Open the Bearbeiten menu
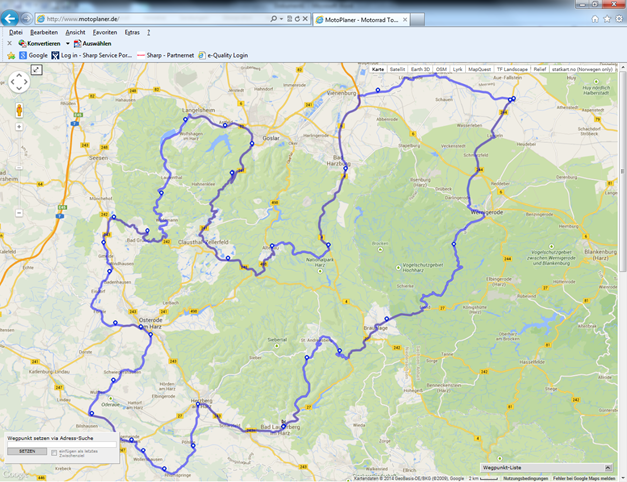 pos(44,32)
